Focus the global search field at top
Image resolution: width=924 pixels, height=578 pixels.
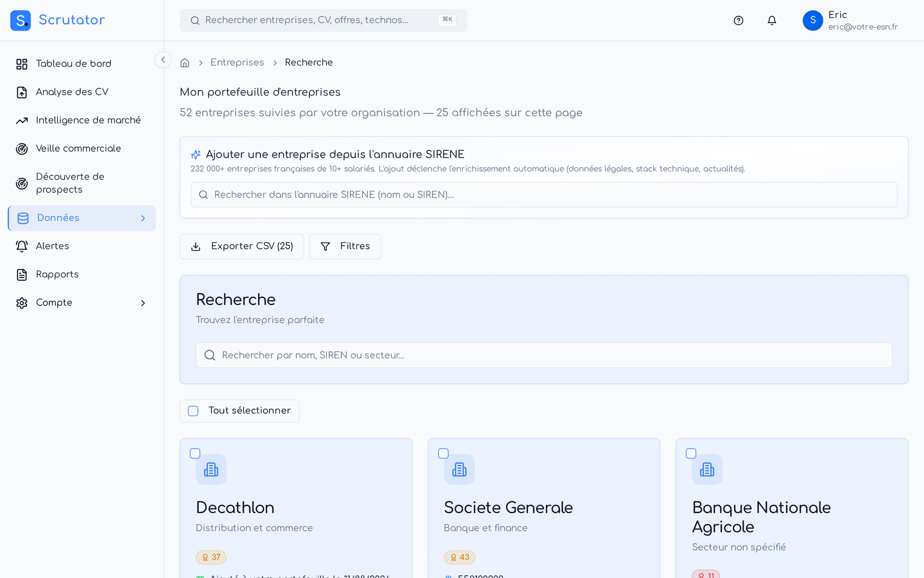tap(323, 21)
